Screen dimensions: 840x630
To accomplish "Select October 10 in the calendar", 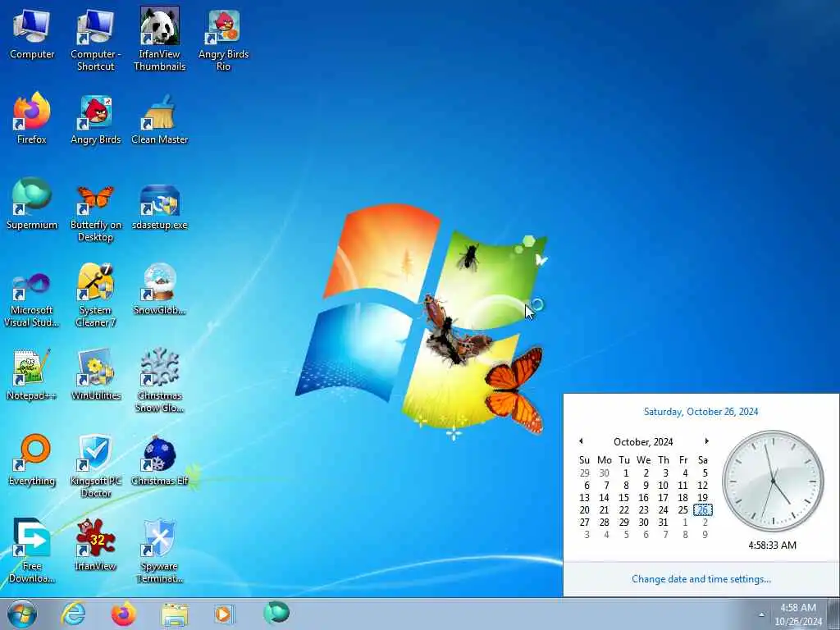I will pyautogui.click(x=663, y=486).
